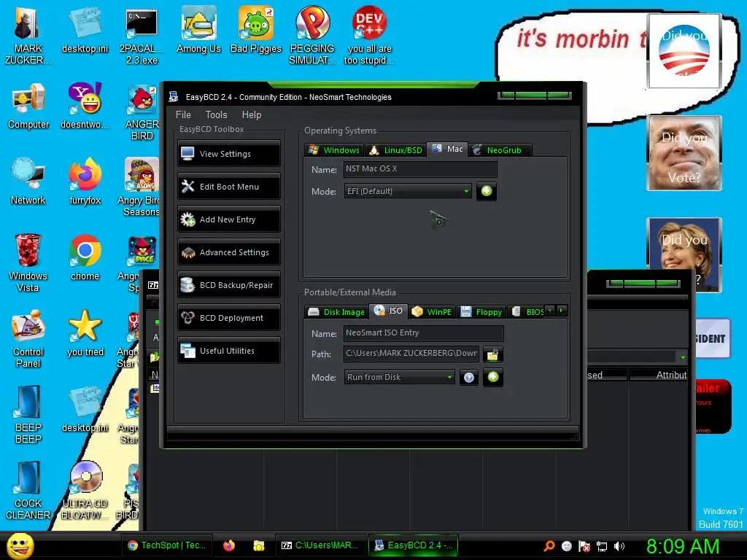Switch to 7-Zip C:\Users\MAR... taskbar item

tap(320, 545)
